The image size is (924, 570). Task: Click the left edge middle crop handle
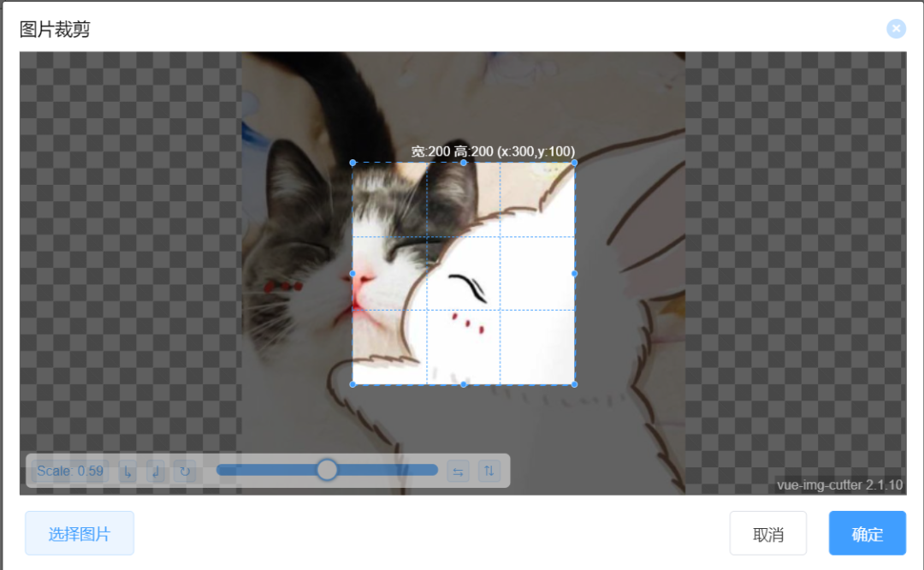[x=352, y=273]
